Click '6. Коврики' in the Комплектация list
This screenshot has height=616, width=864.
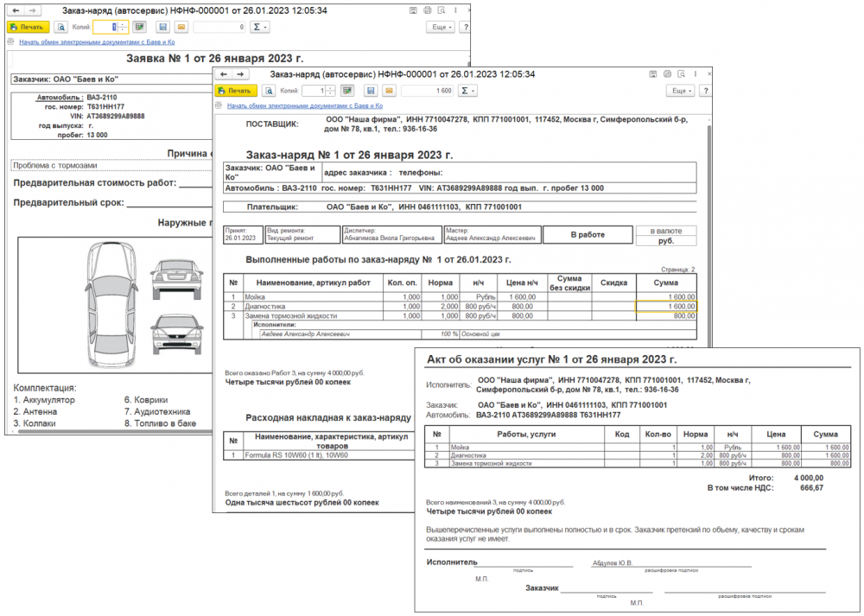[146, 400]
